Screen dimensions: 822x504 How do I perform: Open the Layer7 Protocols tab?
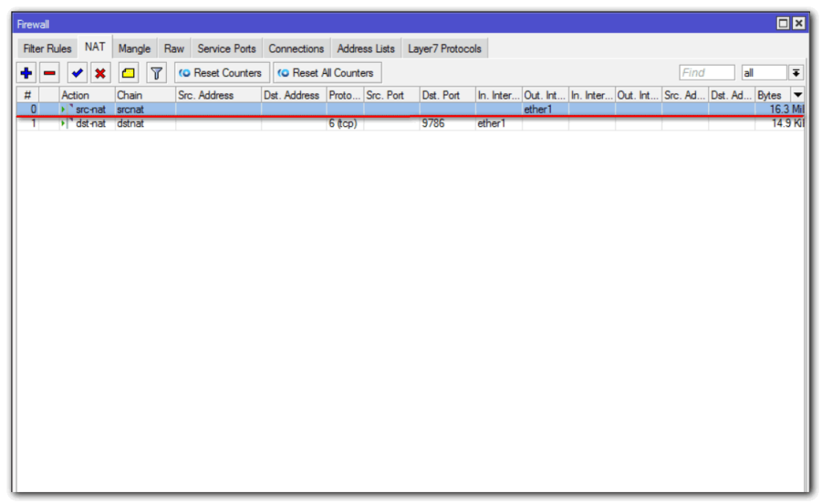pos(445,49)
